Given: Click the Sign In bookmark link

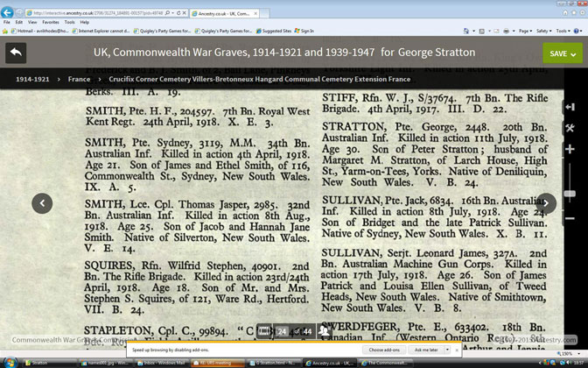Looking at the screenshot, I should [304, 32].
